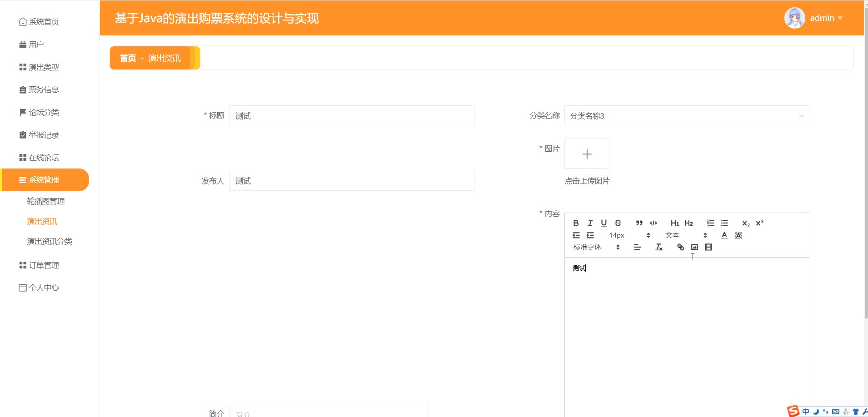Screen dimensions: 868x417
Task: Insert a blockquote in the content
Action: coord(639,223)
